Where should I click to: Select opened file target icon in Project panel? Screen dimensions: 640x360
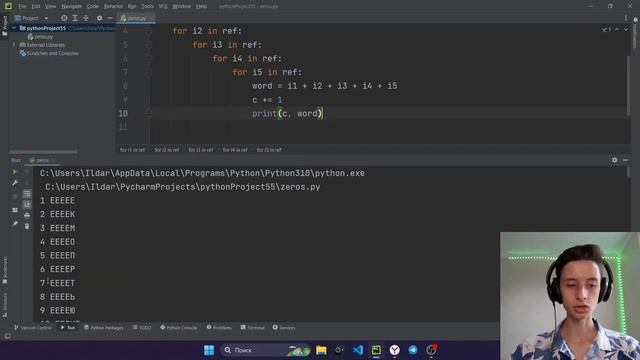(x=64, y=18)
